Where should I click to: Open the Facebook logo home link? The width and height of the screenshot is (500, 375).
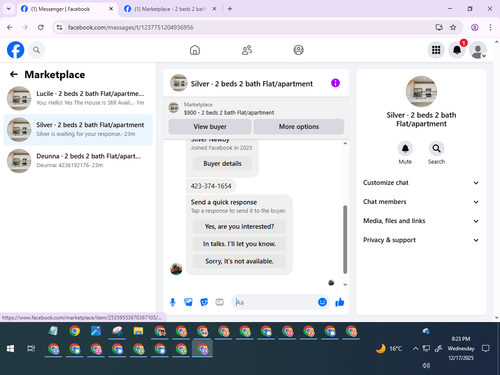pyautogui.click(x=15, y=50)
